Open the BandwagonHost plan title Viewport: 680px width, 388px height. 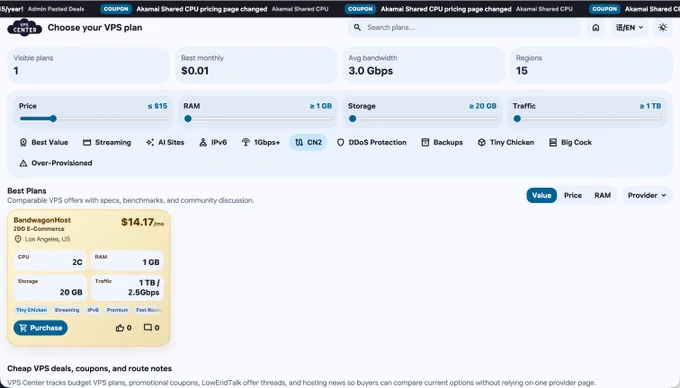tap(42, 220)
